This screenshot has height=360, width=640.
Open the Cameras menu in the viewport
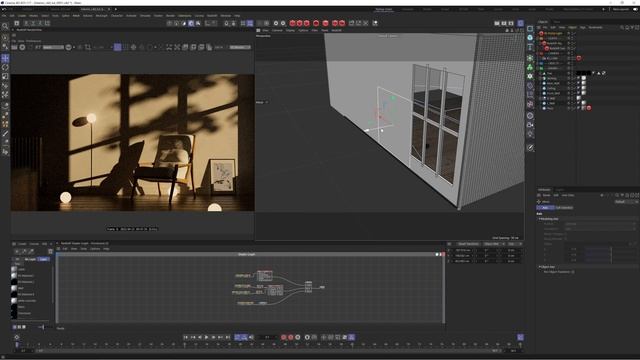pyautogui.click(x=277, y=30)
